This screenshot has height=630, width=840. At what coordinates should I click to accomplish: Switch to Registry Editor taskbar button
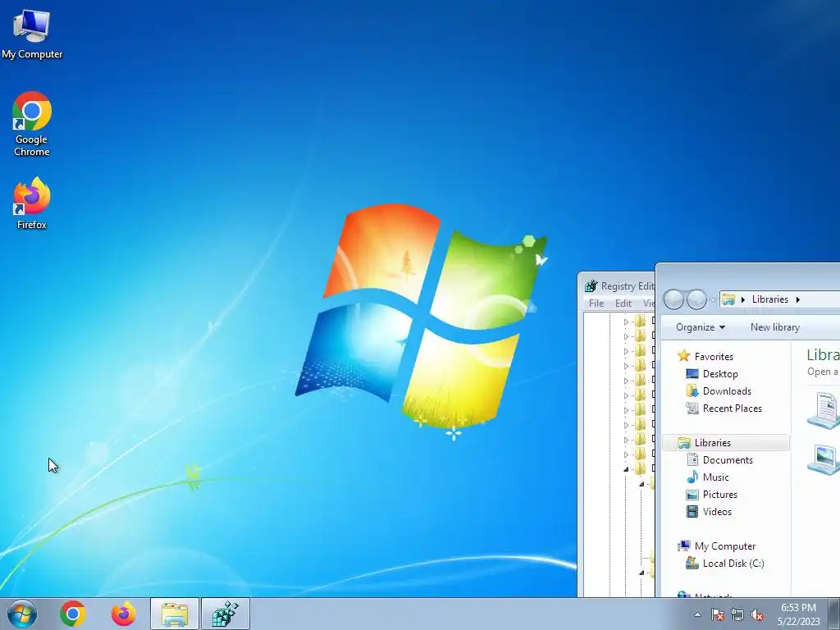click(226, 614)
